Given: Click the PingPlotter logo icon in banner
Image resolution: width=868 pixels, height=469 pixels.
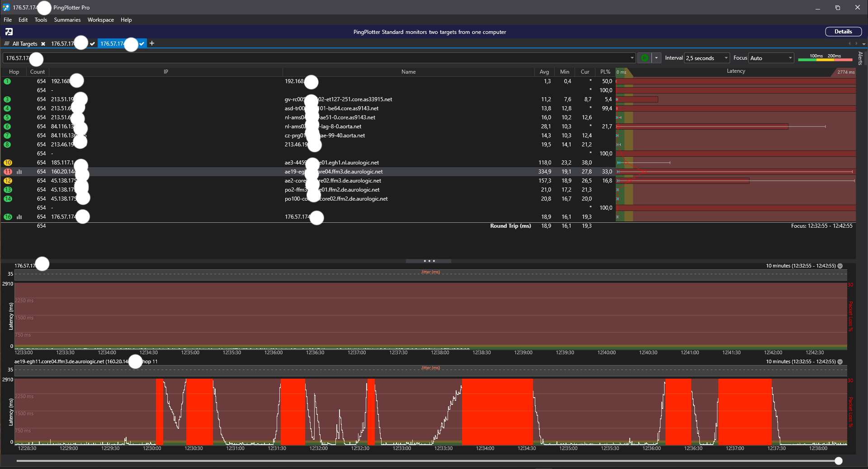Looking at the screenshot, I should click(9, 32).
